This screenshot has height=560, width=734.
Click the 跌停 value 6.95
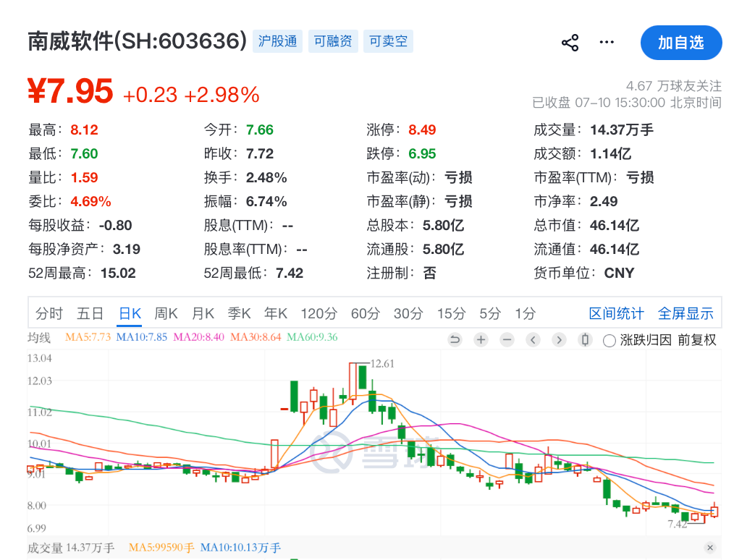422,153
